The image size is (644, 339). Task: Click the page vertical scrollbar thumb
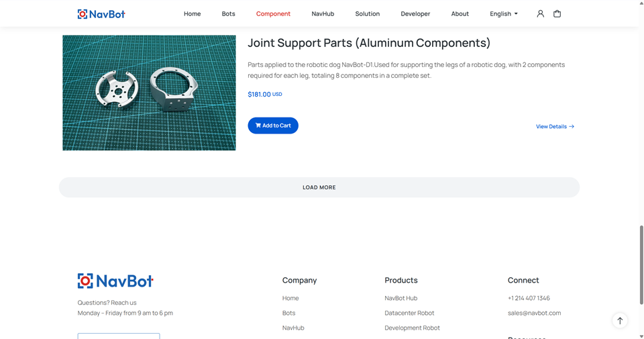(641, 264)
